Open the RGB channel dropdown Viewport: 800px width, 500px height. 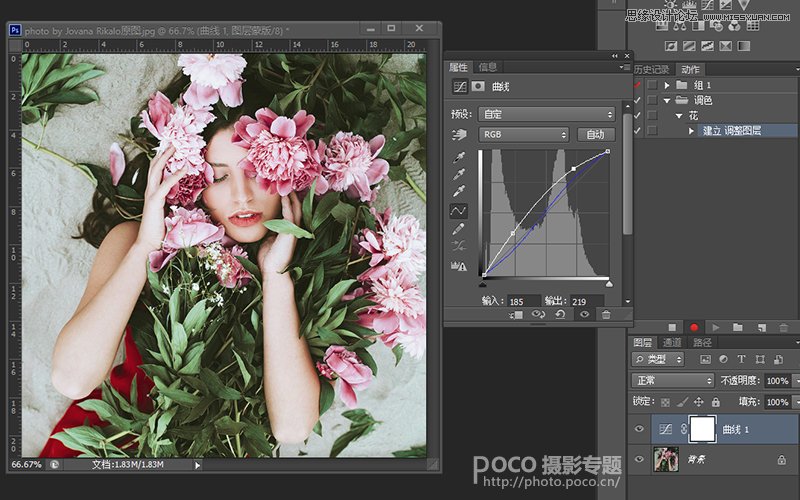point(523,134)
